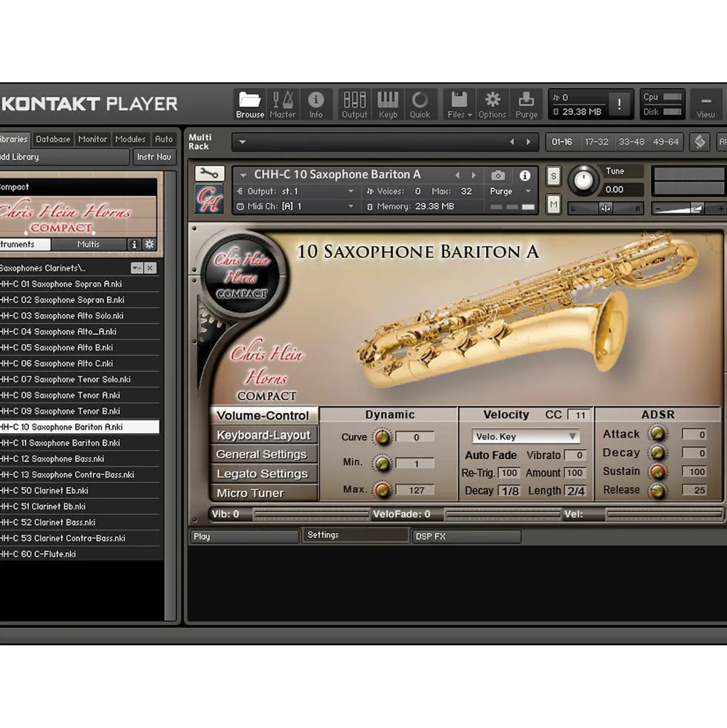Screen dimensions: 727x728
Task: Switch to the Monitor tab
Action: pos(92,139)
